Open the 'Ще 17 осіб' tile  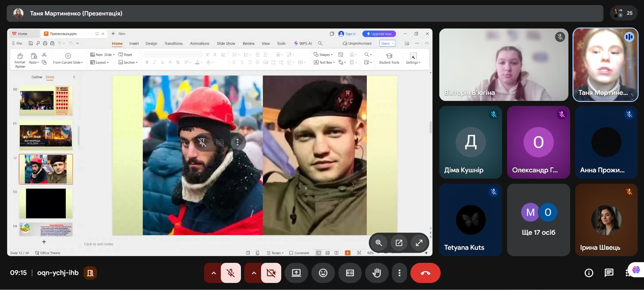click(x=538, y=220)
